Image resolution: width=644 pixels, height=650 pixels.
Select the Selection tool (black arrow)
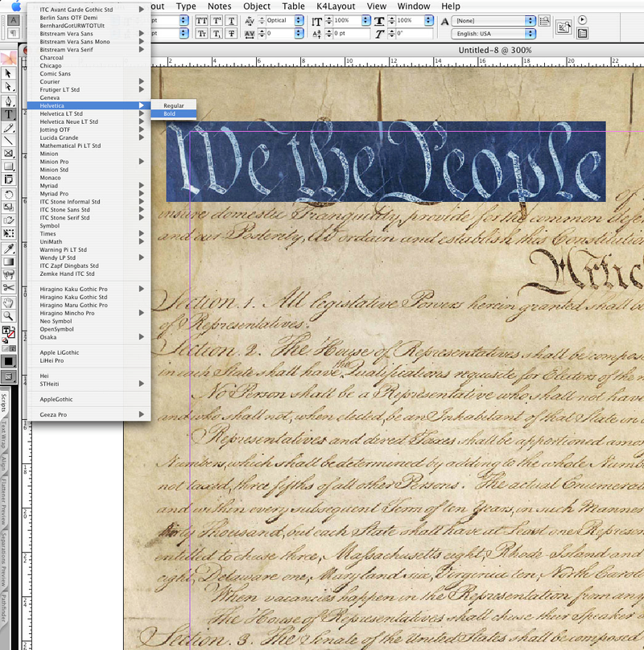point(8,74)
